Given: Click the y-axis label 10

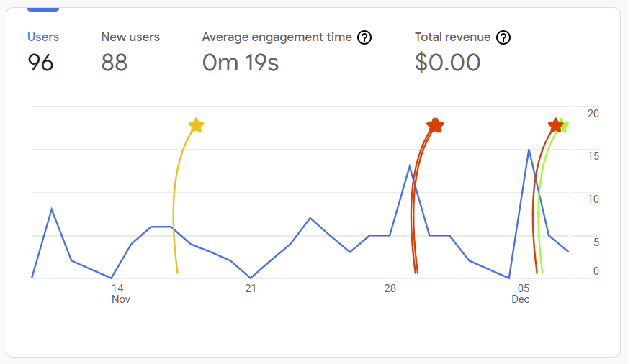Looking at the screenshot, I should pos(593,199).
